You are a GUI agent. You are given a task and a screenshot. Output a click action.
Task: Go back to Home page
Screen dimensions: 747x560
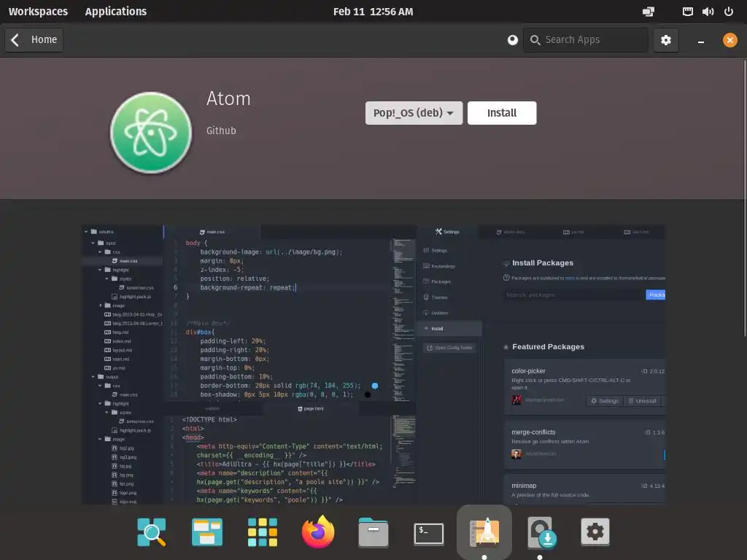click(34, 39)
